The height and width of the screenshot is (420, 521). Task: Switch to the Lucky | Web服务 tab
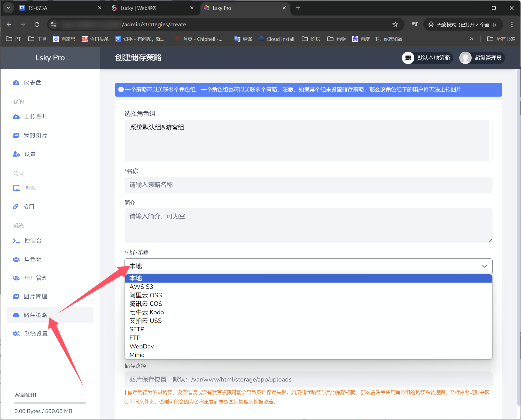pyautogui.click(x=153, y=8)
